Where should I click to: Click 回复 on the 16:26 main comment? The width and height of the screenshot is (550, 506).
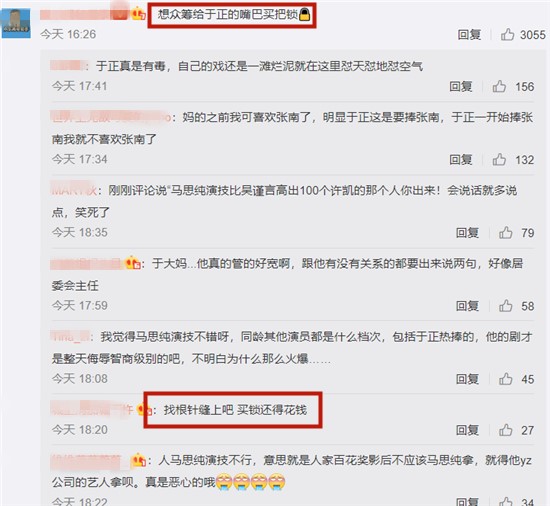[469, 34]
